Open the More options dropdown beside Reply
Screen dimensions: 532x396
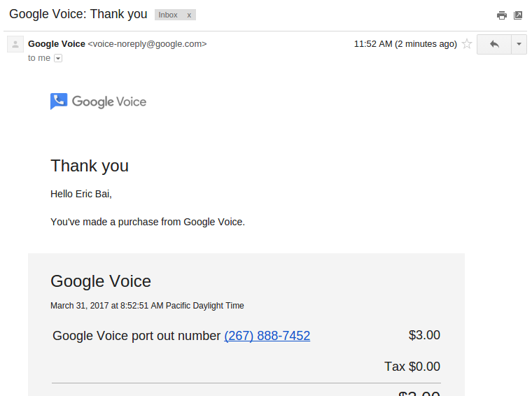[519, 44]
